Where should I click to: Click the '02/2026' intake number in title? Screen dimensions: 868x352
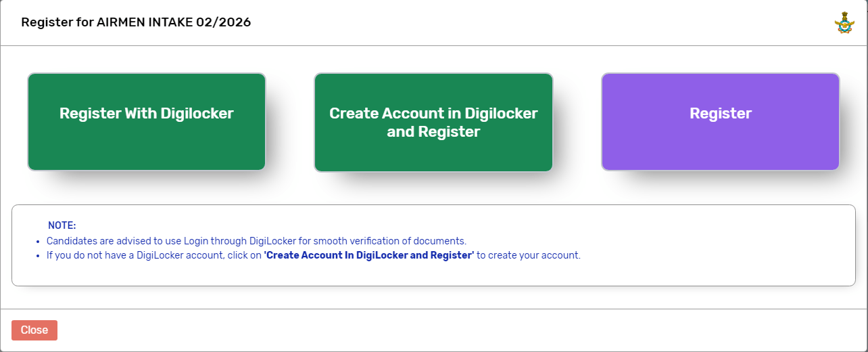click(x=228, y=22)
